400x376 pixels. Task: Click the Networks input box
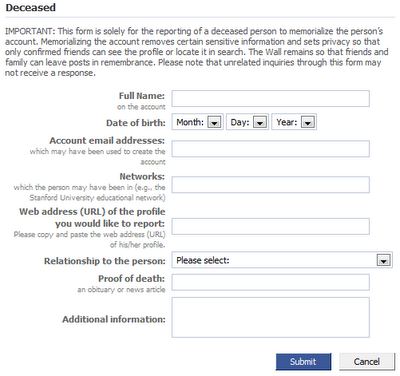pos(270,185)
